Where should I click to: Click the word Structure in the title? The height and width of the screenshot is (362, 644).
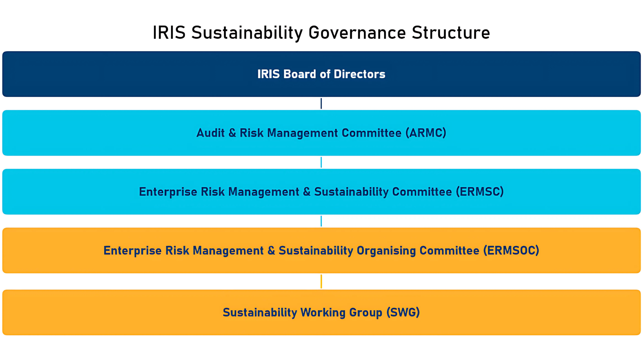pos(451,33)
